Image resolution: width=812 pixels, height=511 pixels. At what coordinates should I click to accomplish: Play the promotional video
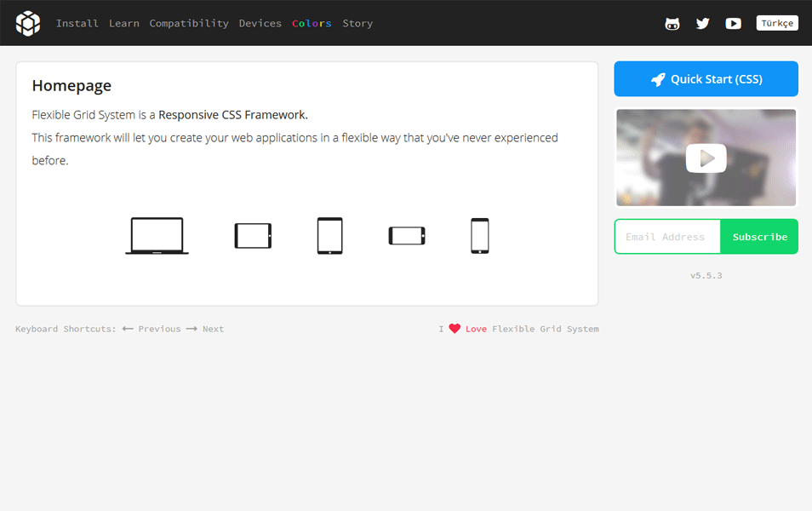(x=706, y=158)
